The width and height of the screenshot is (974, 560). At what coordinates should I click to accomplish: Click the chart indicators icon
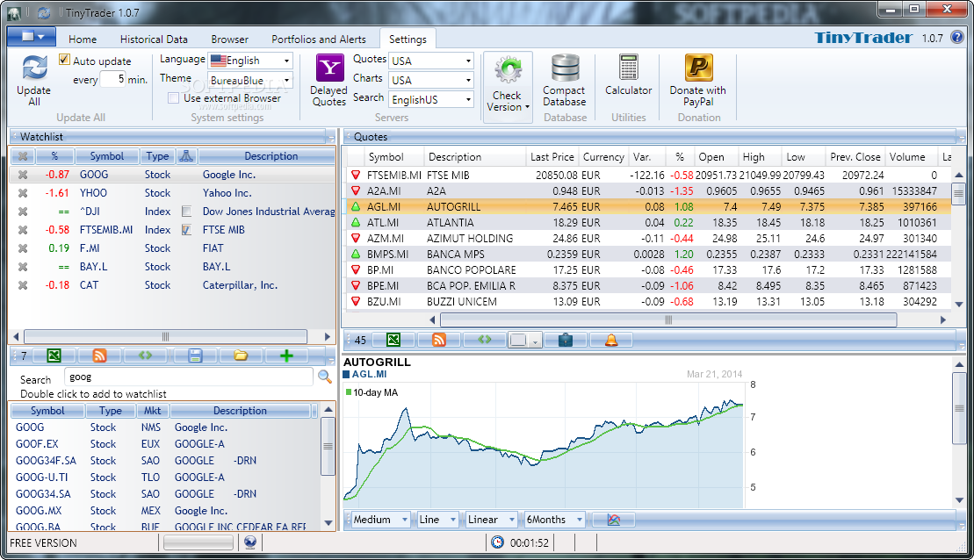pyautogui.click(x=614, y=520)
